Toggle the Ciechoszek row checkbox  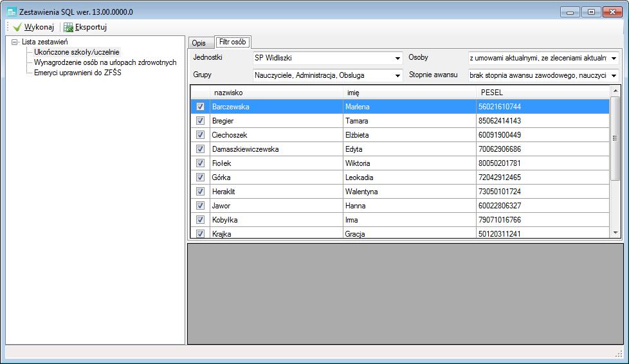coord(200,135)
